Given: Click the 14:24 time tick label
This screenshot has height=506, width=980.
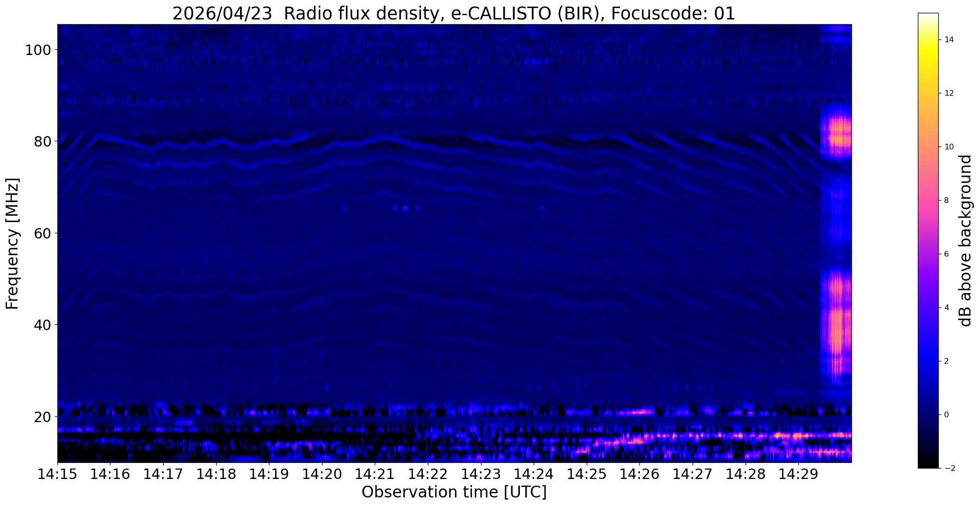Looking at the screenshot, I should (534, 474).
